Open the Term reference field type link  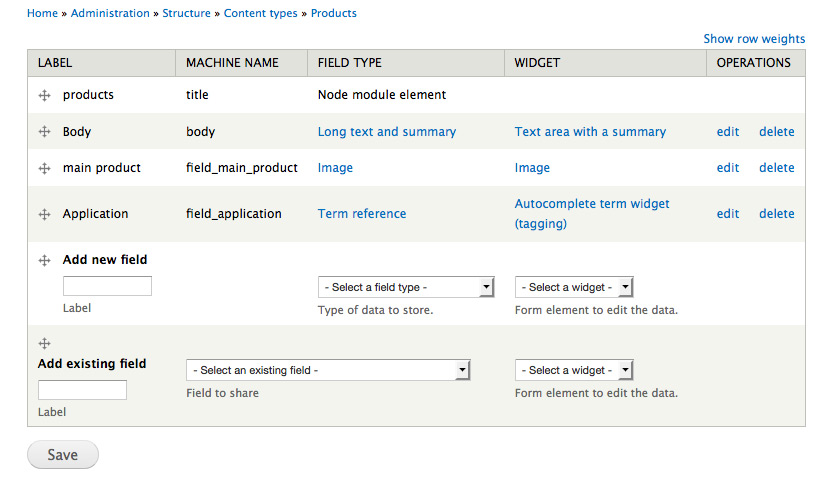click(362, 214)
